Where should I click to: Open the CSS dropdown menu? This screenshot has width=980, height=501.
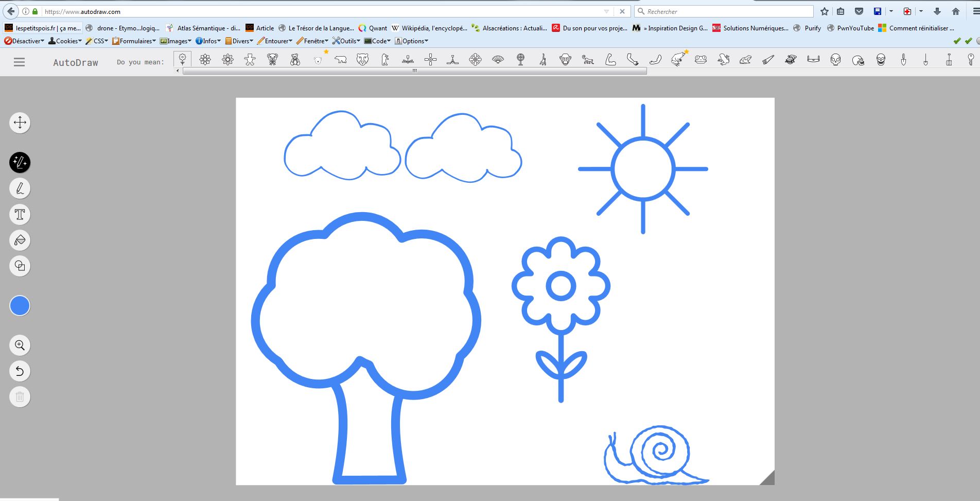click(x=97, y=41)
